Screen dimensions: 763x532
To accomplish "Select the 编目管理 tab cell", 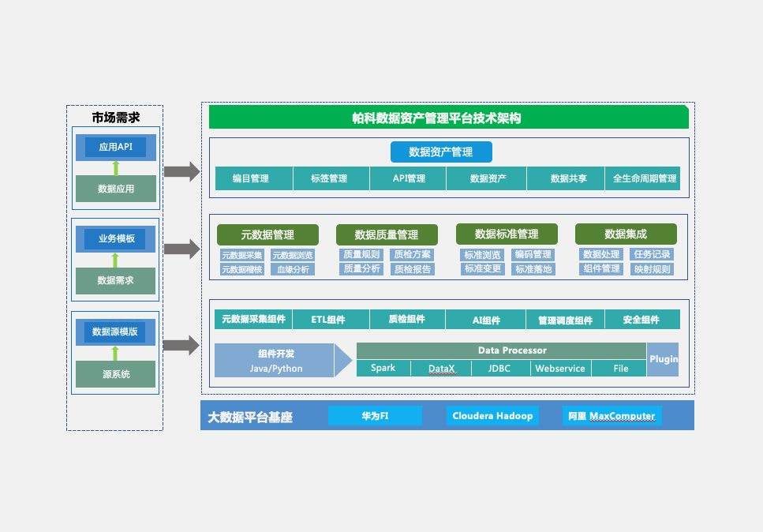I will pyautogui.click(x=251, y=178).
